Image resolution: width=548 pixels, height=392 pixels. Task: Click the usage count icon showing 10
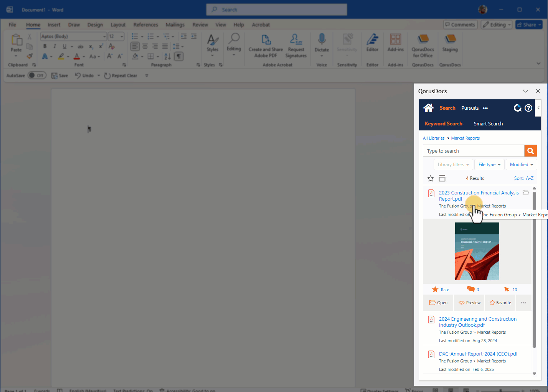click(x=507, y=289)
